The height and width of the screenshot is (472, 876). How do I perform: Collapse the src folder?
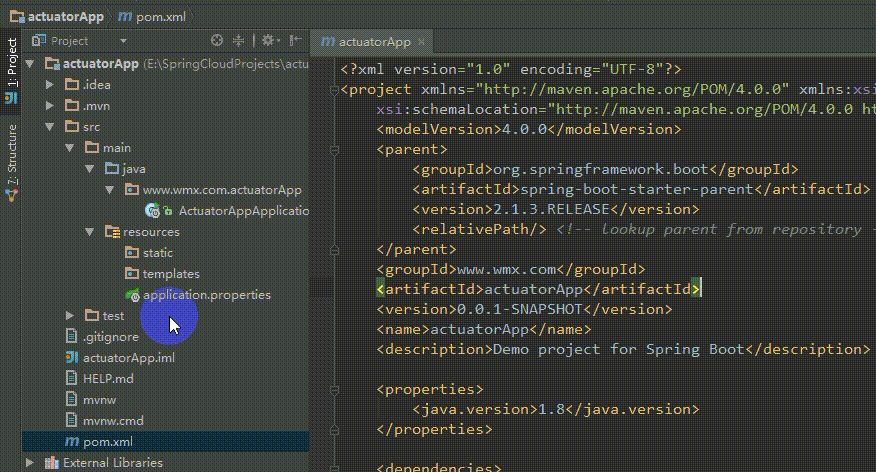[x=50, y=127]
